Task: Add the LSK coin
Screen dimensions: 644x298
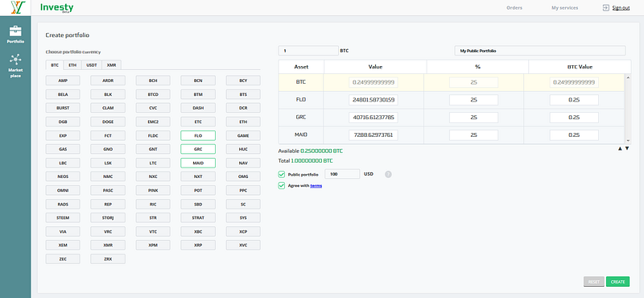Action: pos(108,163)
